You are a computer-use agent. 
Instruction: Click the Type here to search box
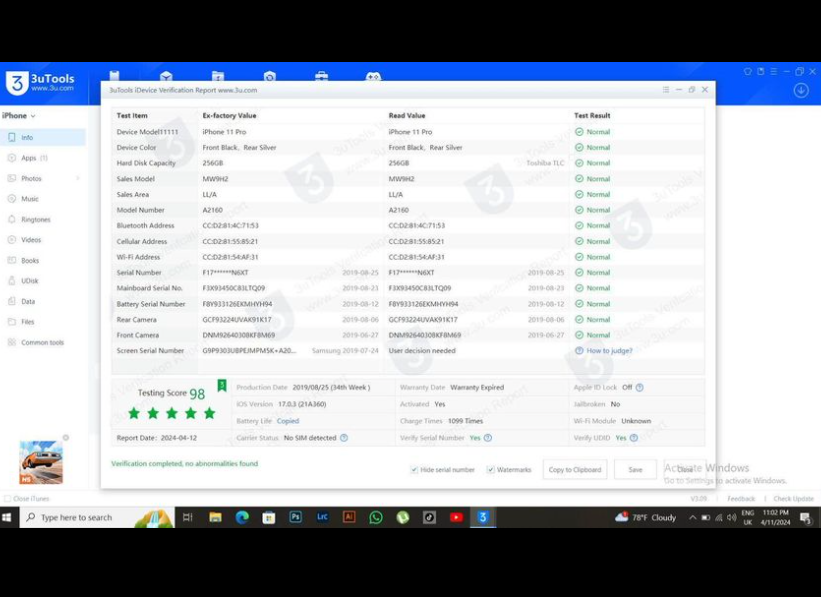pyautogui.click(x=97, y=517)
